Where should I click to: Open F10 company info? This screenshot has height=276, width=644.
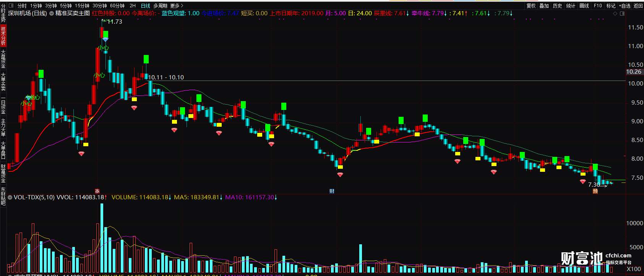pos(598,6)
